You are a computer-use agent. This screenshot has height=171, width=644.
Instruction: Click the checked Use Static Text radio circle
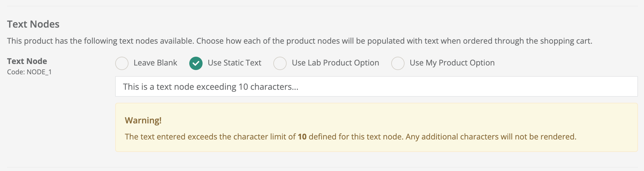(196, 63)
